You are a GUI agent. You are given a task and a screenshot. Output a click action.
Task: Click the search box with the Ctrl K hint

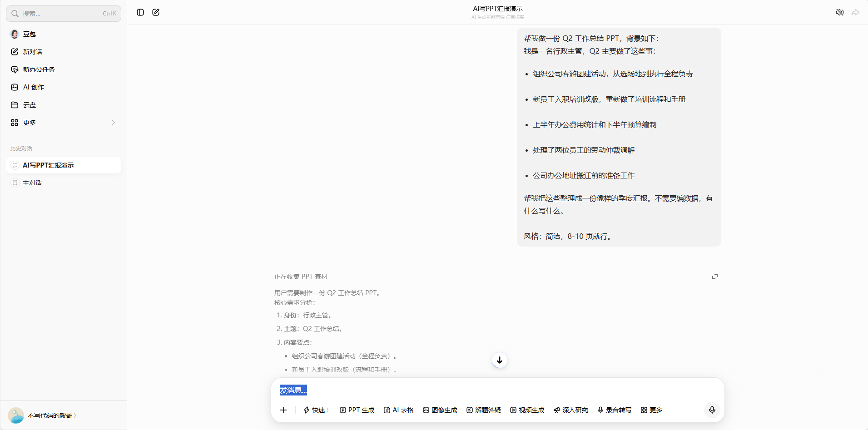(x=64, y=14)
